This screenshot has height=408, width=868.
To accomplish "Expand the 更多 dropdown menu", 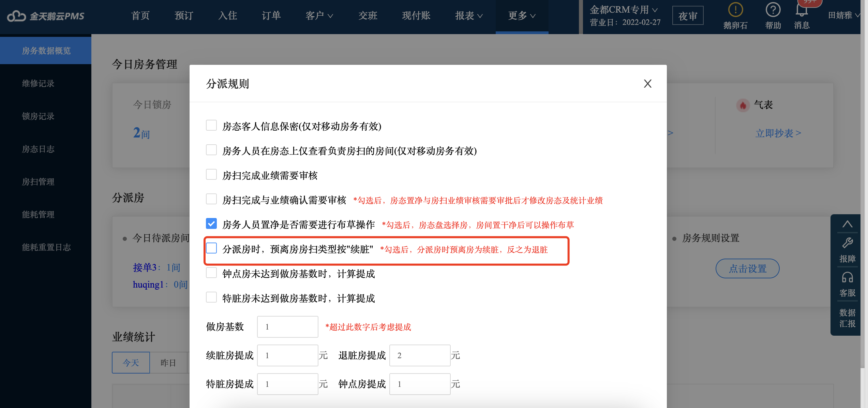I will [522, 16].
